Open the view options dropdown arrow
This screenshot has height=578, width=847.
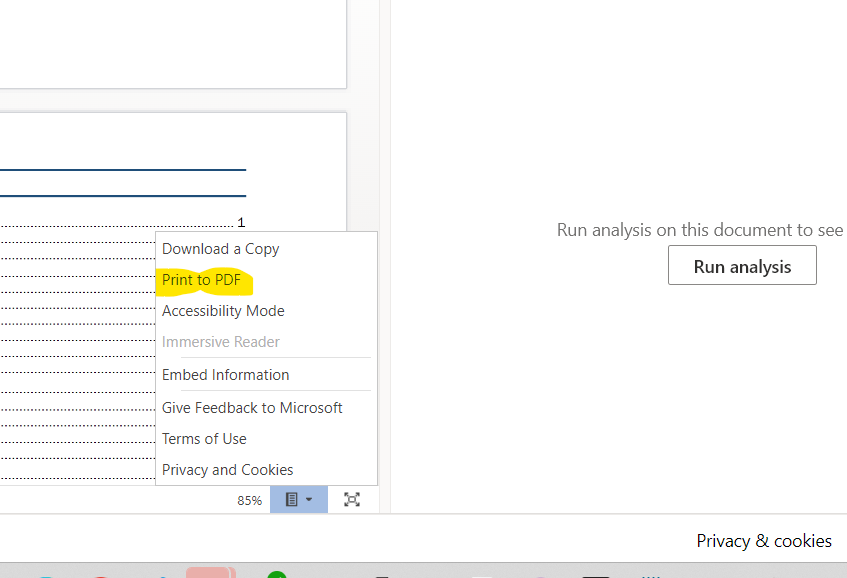click(310, 499)
